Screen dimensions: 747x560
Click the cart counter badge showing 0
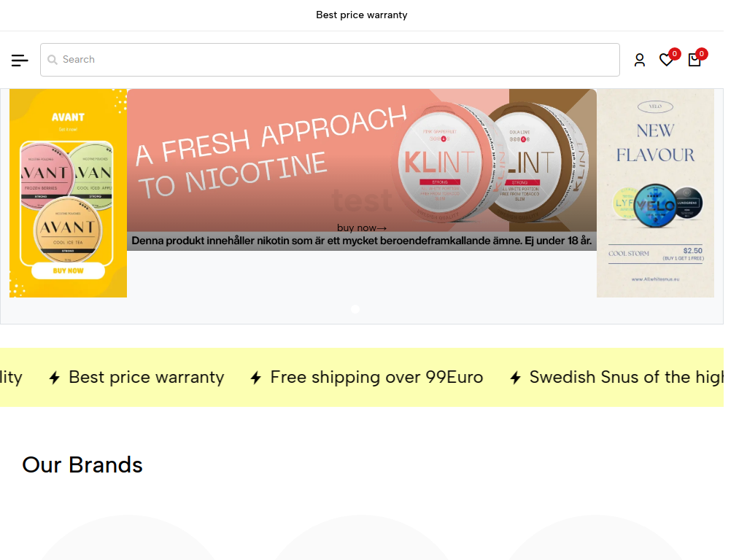click(x=701, y=53)
